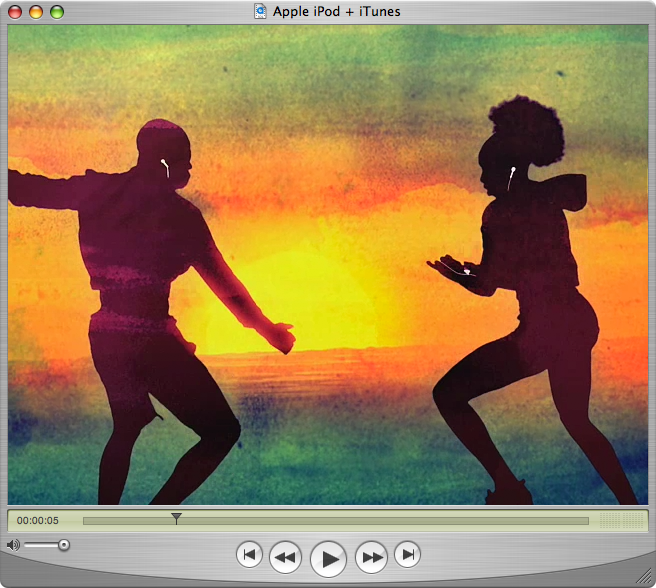Start playback with the Play button
656x588 pixels.
click(328, 559)
